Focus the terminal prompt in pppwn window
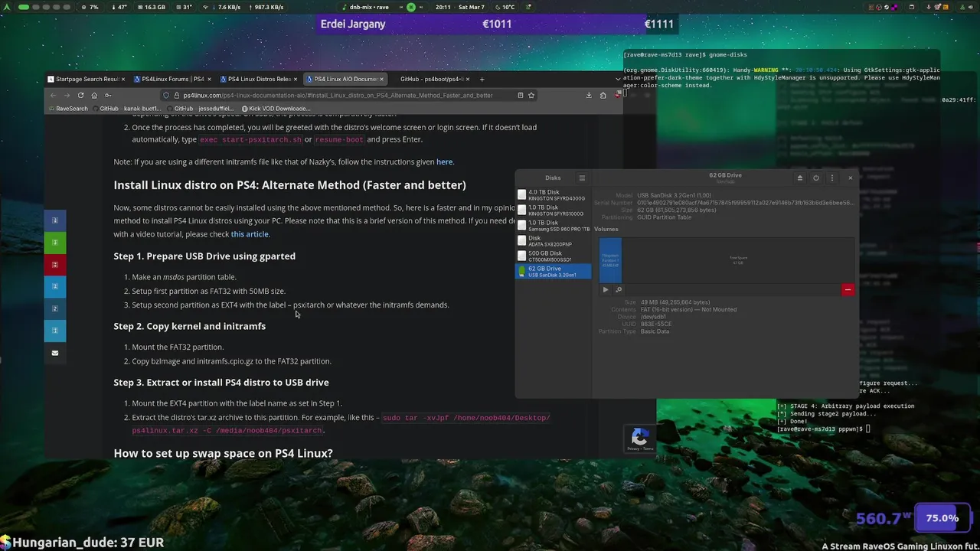The width and height of the screenshot is (980, 551). (x=823, y=429)
